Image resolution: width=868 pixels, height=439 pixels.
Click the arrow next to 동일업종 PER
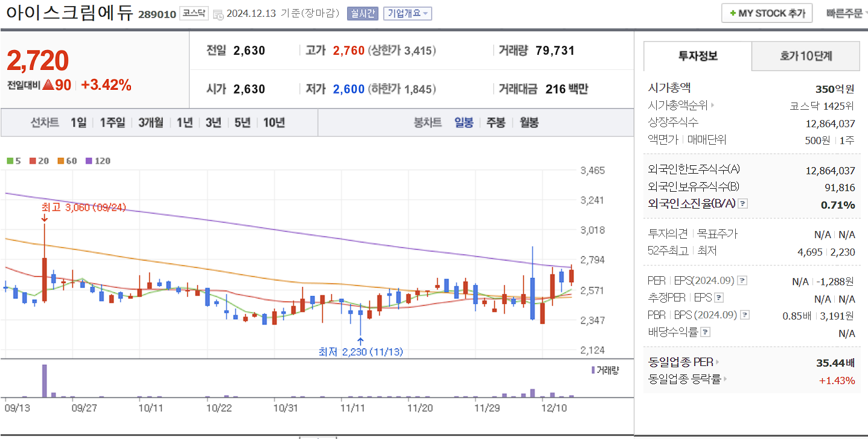click(x=718, y=362)
